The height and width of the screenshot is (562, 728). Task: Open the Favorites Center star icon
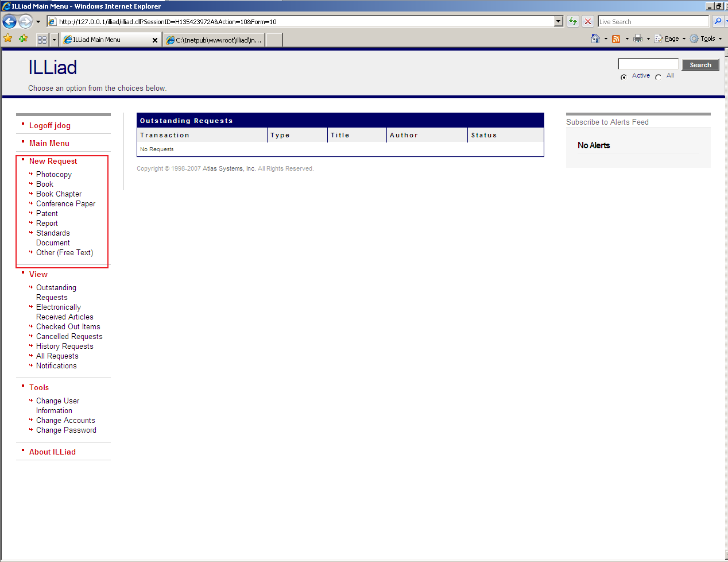coord(8,39)
